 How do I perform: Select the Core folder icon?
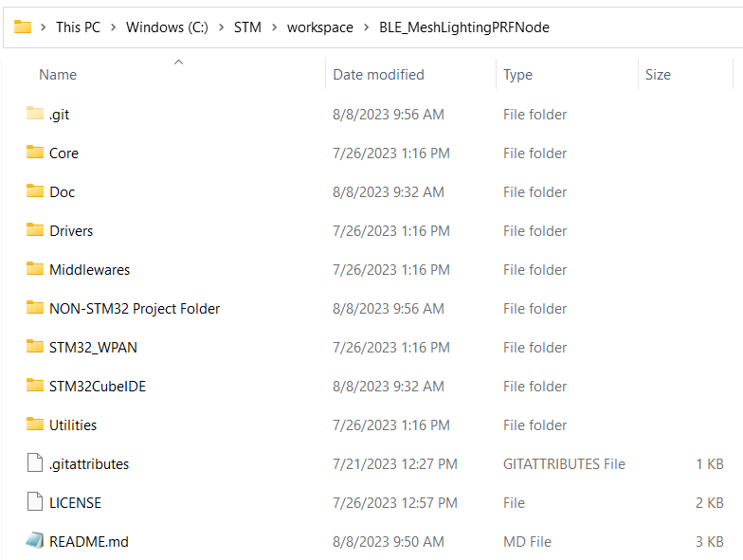34,152
